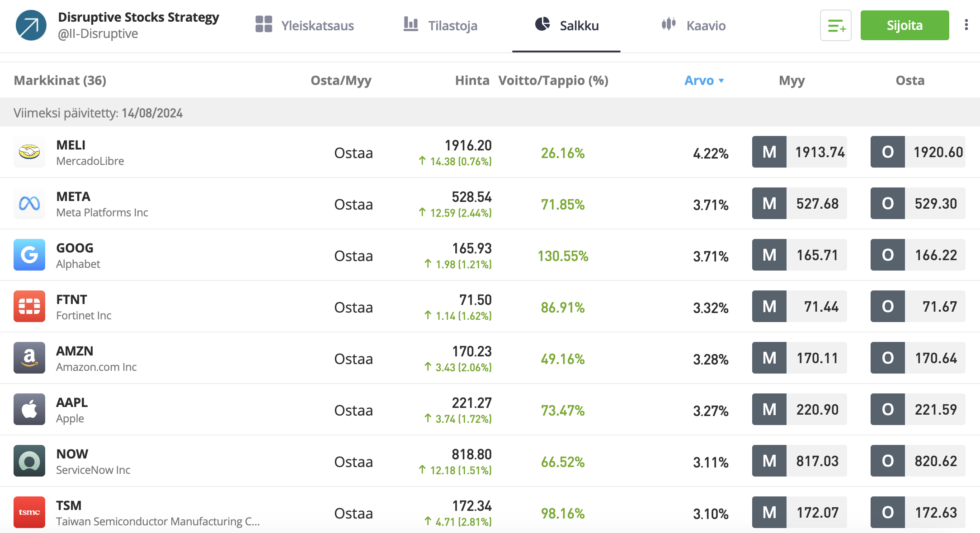Click the Yleiskatsaus grid icon

point(264,24)
